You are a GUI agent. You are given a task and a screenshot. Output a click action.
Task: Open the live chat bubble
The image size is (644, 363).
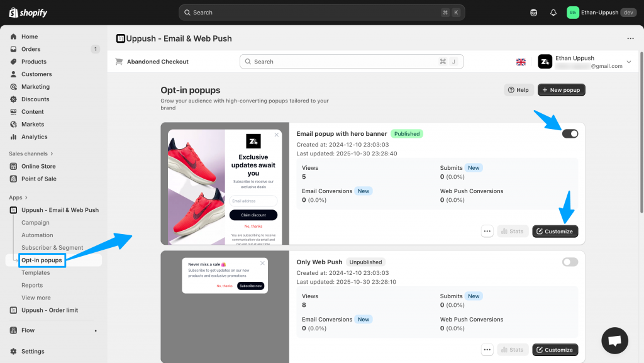click(614, 340)
